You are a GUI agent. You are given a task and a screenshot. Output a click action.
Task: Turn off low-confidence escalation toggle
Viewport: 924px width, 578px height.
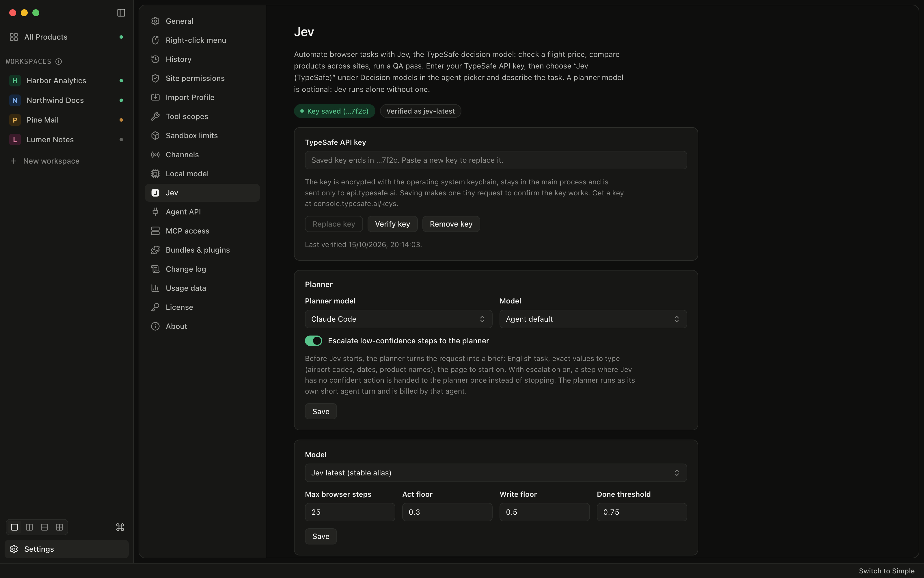click(x=314, y=341)
